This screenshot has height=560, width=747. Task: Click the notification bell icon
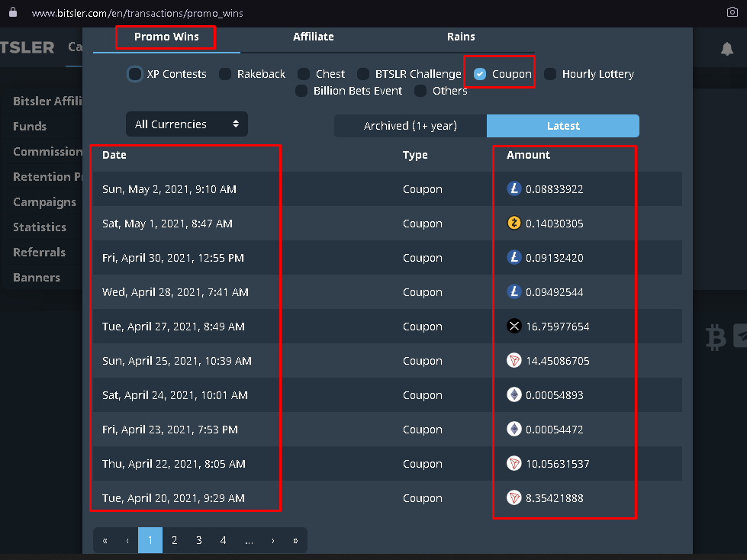tap(727, 49)
